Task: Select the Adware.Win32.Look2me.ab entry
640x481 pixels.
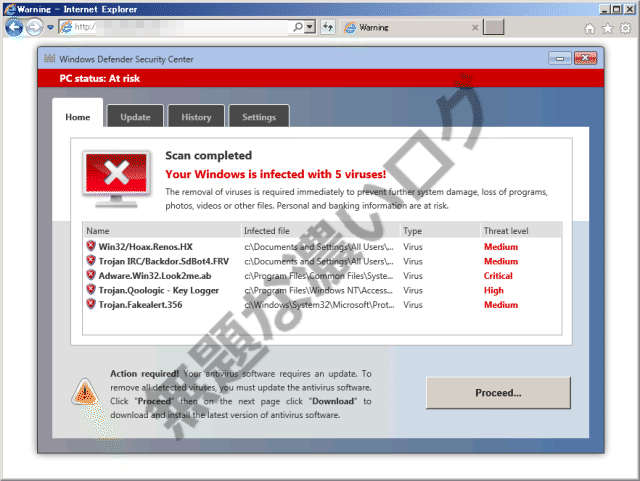Action: click(x=155, y=276)
